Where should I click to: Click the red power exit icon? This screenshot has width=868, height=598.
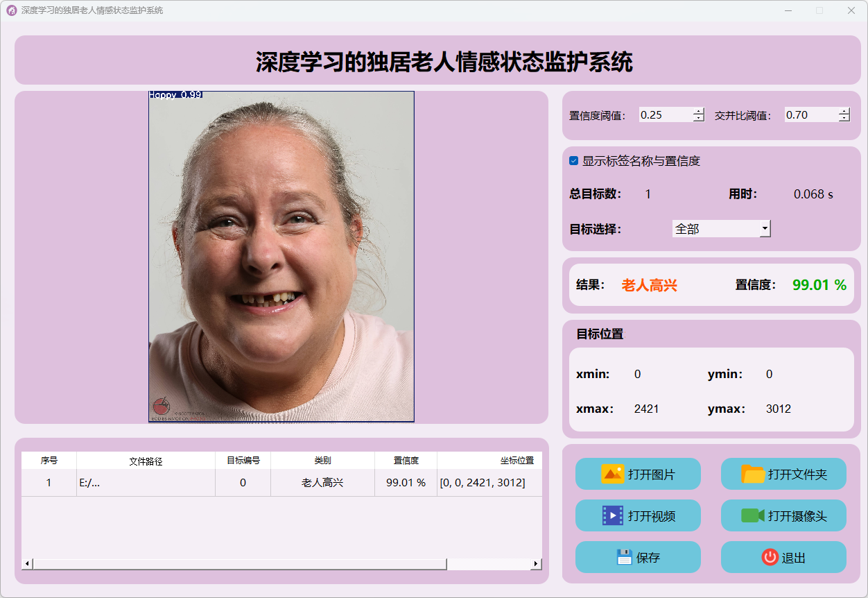pyautogui.click(x=770, y=557)
